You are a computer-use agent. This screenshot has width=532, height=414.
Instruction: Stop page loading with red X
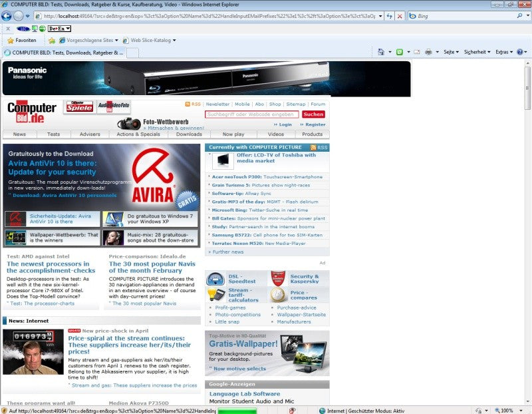point(400,16)
